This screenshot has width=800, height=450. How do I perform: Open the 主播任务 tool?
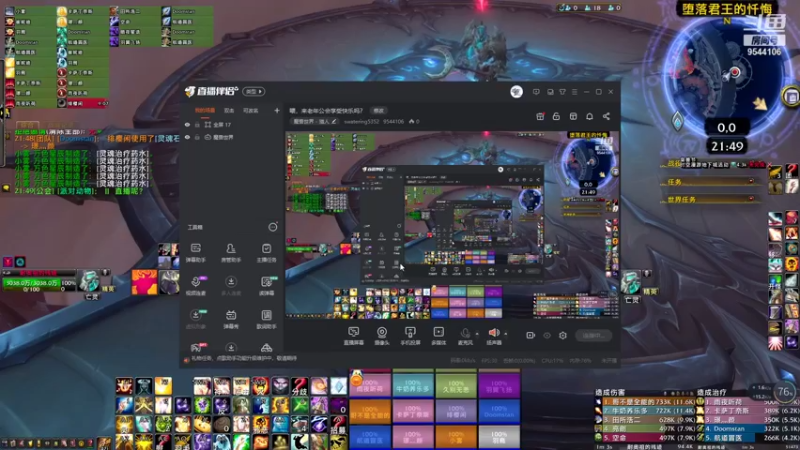pos(266,253)
